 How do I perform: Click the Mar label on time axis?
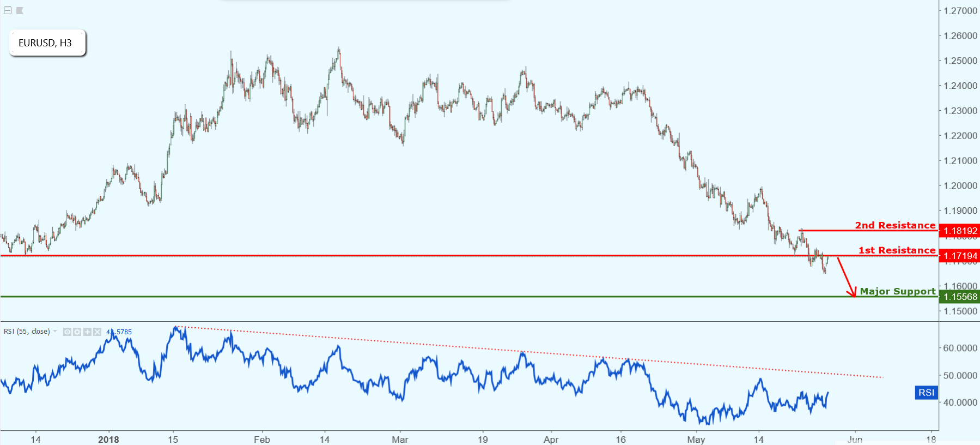[400, 440]
